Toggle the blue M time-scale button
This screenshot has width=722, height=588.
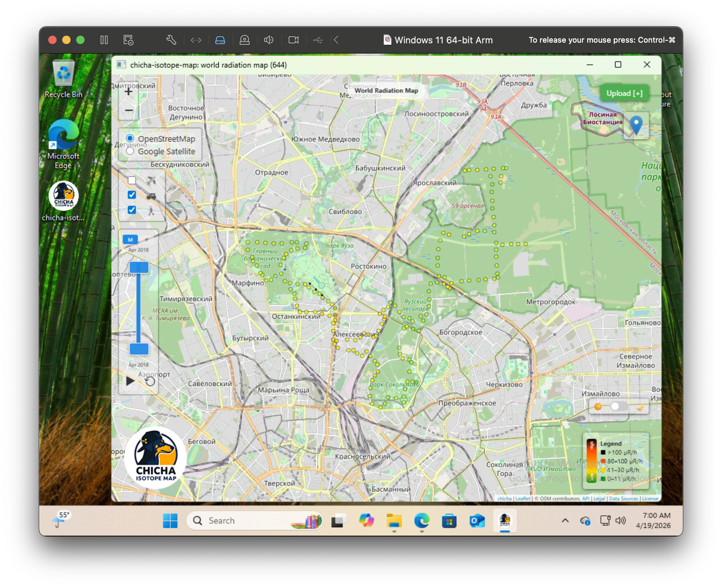pyautogui.click(x=130, y=239)
